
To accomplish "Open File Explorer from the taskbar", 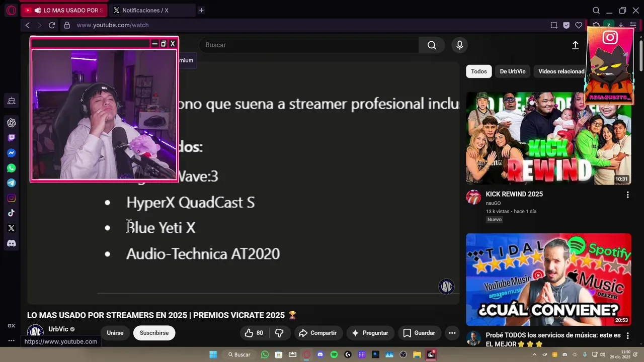I will coord(417,354).
